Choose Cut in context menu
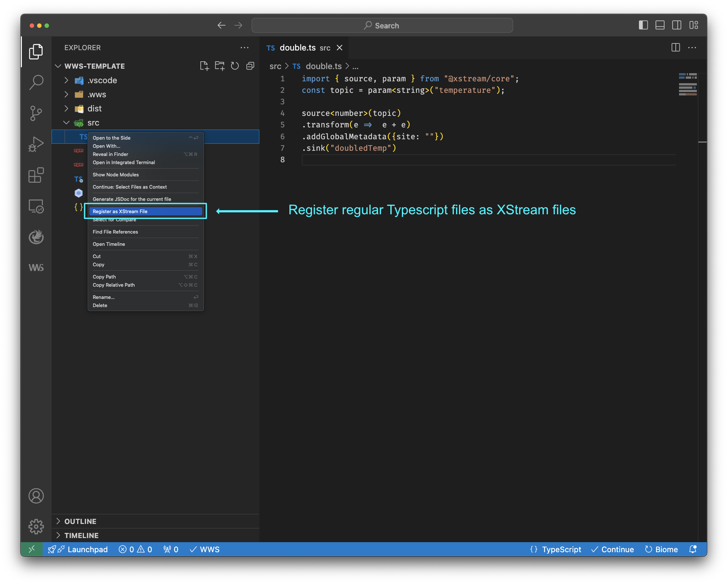 pyautogui.click(x=145, y=256)
